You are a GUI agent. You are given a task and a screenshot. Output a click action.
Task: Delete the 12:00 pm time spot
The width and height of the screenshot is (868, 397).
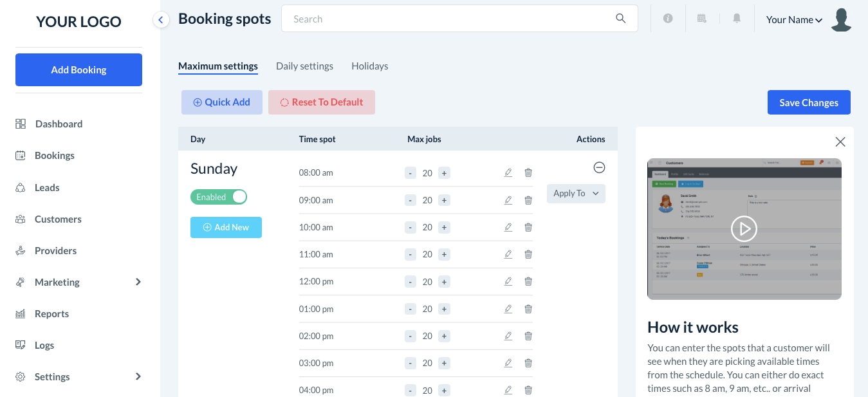click(x=528, y=282)
